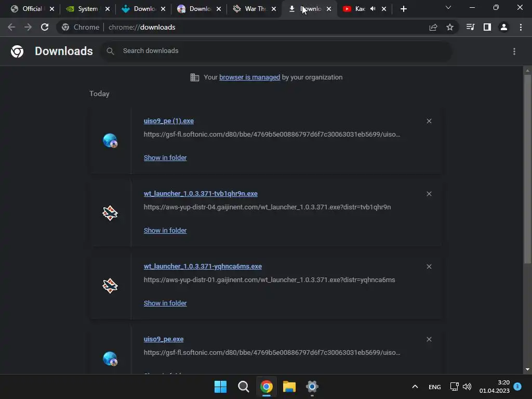Click the softonic URL under uiso9_pe (1).exe
This screenshot has width=532, height=399.
click(x=272, y=135)
